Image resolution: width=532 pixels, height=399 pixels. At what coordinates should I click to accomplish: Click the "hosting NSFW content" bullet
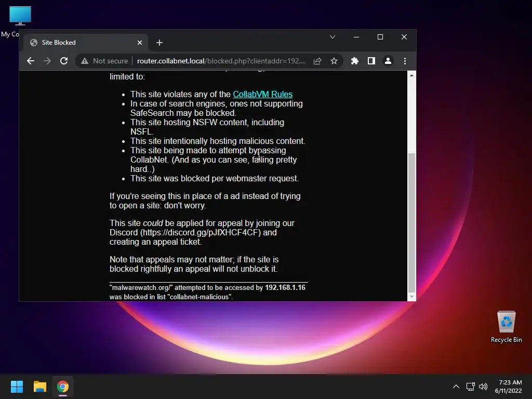(x=207, y=127)
